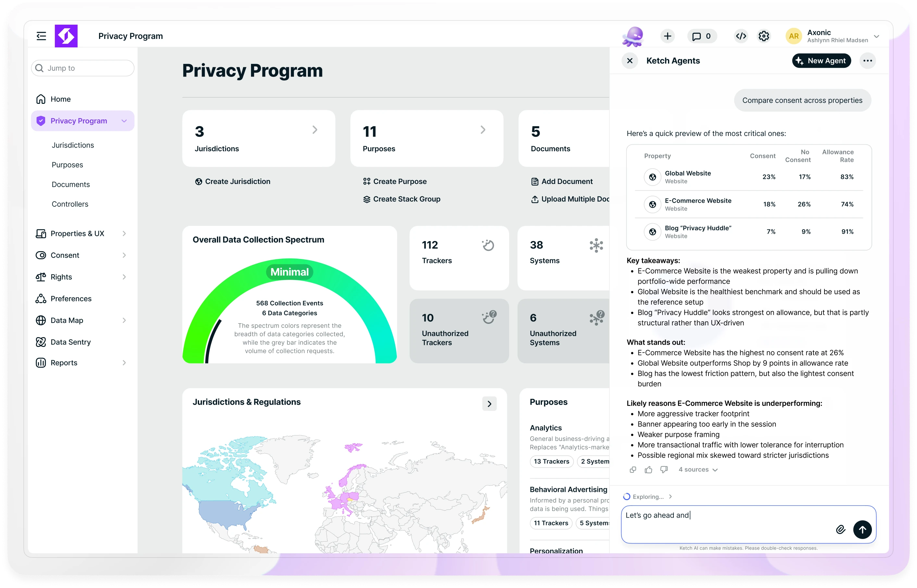The width and height of the screenshot is (917, 588).
Task: Expand the Exploring status chevron
Action: coord(671,497)
